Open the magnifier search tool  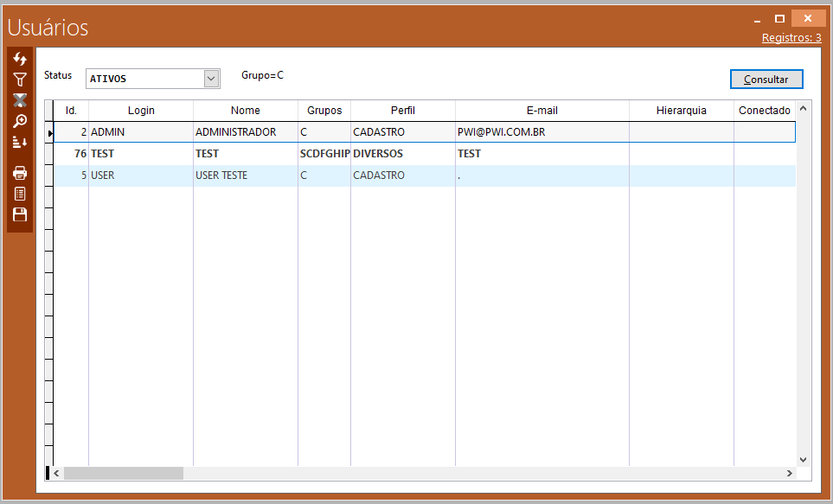pyautogui.click(x=20, y=121)
